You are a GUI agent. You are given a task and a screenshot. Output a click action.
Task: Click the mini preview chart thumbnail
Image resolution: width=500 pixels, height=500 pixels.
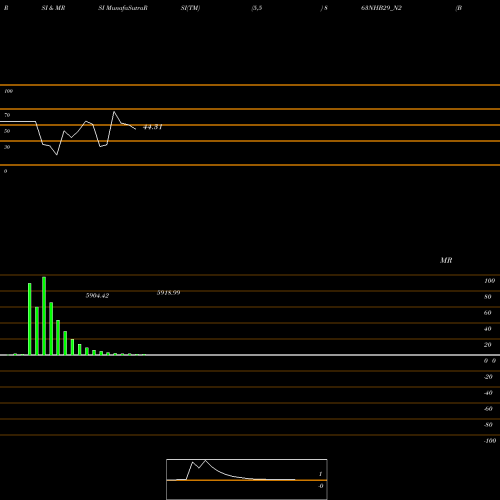point(247,479)
